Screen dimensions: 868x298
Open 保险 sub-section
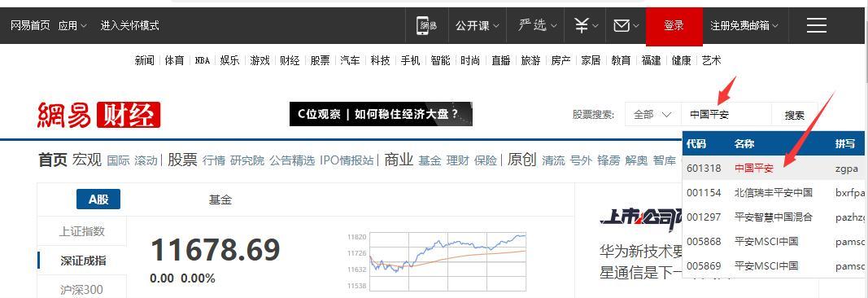tap(486, 160)
